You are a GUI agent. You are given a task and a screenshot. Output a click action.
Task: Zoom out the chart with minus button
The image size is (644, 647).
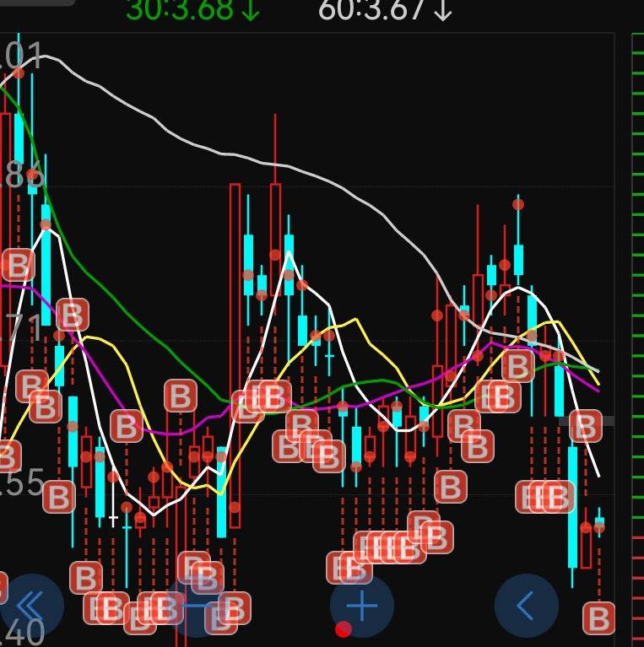tap(197, 606)
